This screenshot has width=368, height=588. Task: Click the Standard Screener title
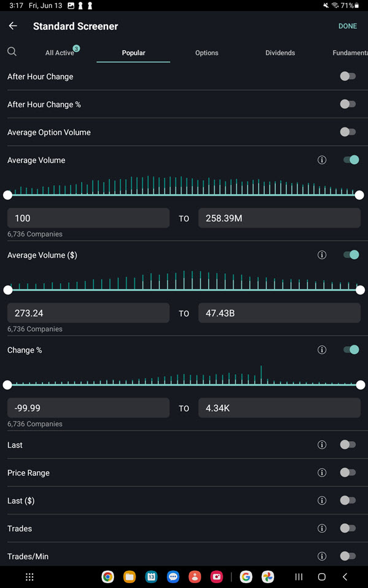75,26
